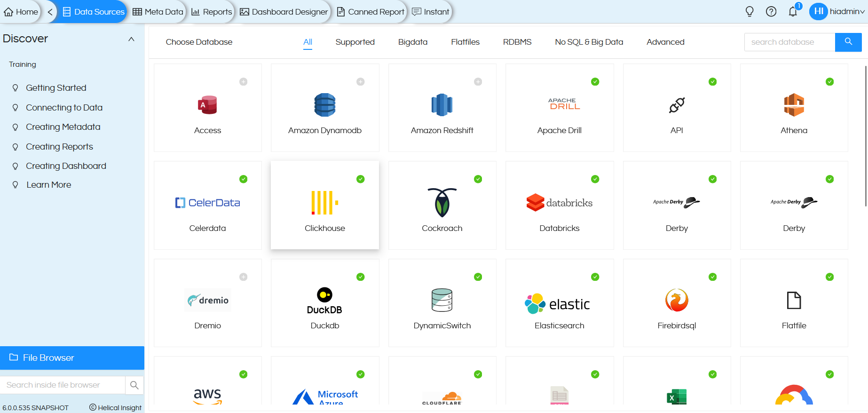Image resolution: width=868 pixels, height=413 pixels.
Task: Select the Flatfiles filter tab
Action: [466, 42]
